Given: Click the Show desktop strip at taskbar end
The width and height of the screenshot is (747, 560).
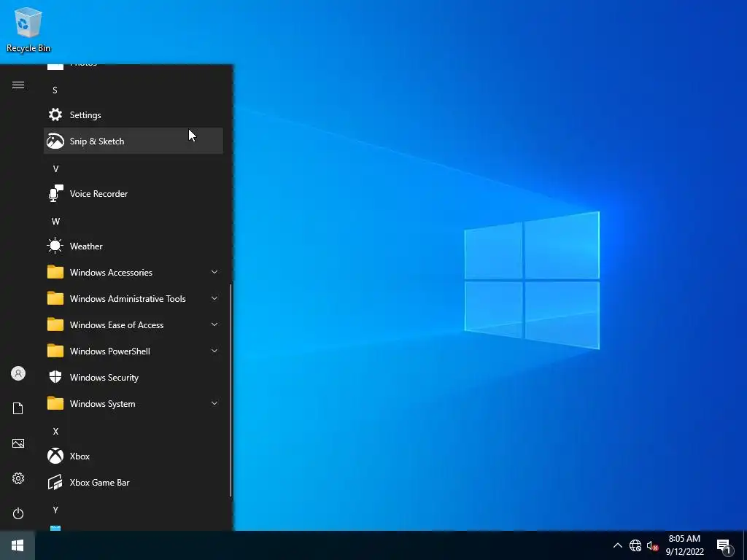Looking at the screenshot, I should pos(745,545).
